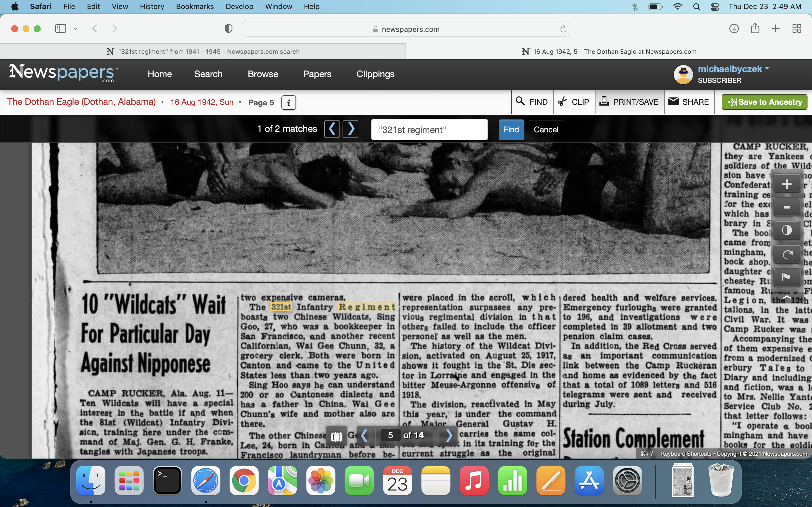Image resolution: width=812 pixels, height=507 pixels.
Task: Go to the next newspaper page
Action: (449, 435)
